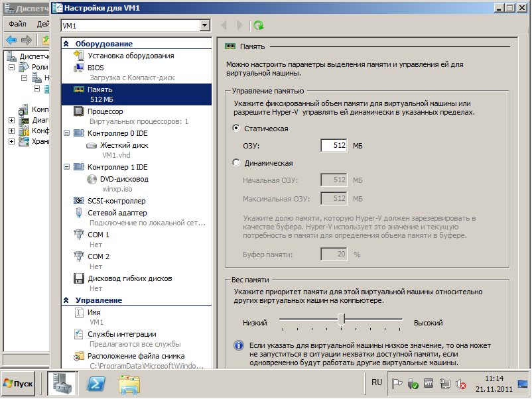
Task: Select the floppy disk icon (Дисковод гибких дисков)
Action: tap(79, 278)
